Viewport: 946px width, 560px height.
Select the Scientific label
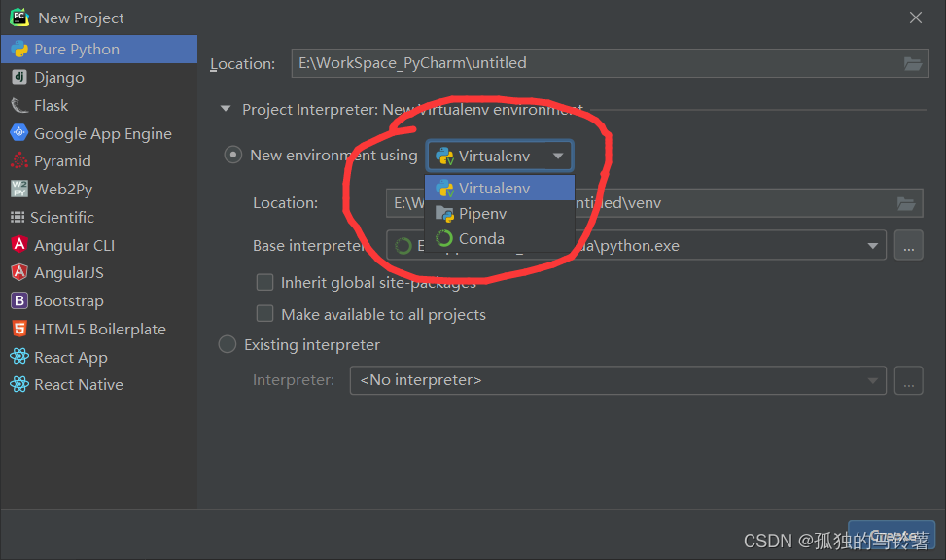[62, 217]
